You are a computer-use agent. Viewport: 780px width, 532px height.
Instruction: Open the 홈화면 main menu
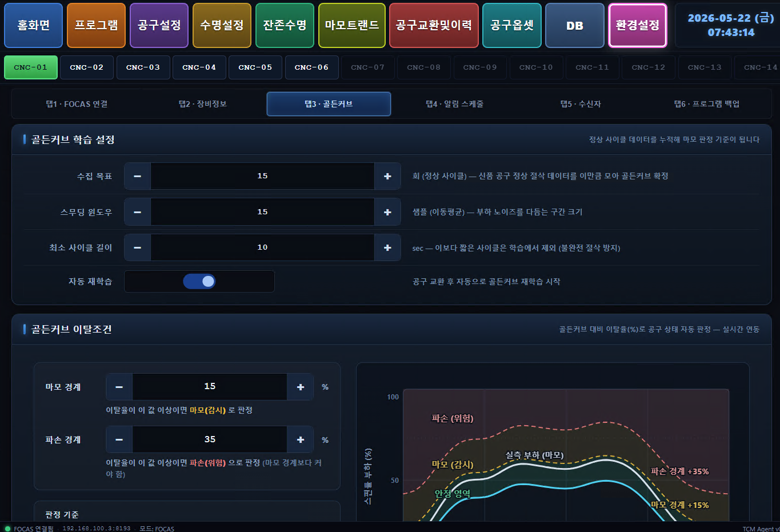tap(34, 25)
